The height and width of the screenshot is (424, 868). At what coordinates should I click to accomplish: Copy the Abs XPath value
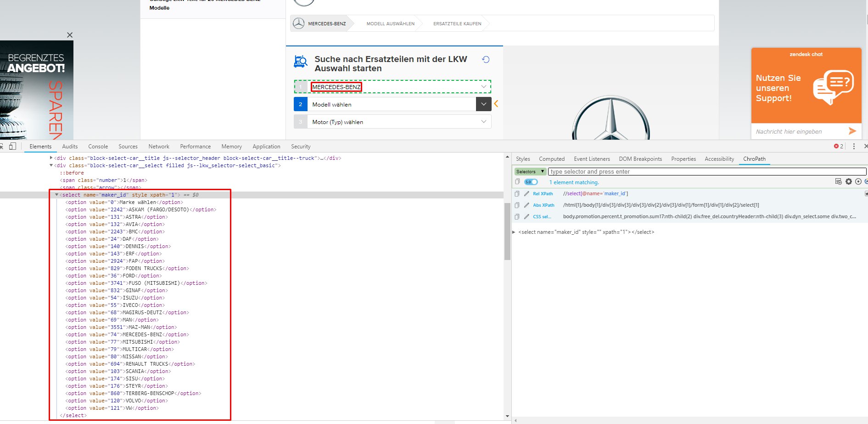(517, 205)
